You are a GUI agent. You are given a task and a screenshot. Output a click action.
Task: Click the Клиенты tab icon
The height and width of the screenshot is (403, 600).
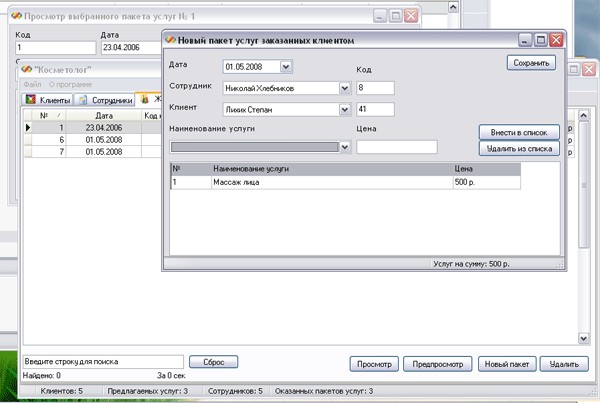coord(31,100)
